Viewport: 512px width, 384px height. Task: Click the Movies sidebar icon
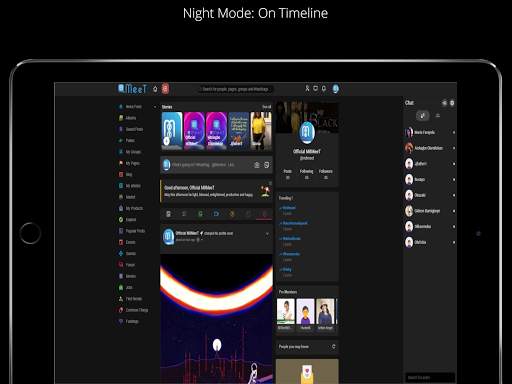pyautogui.click(x=121, y=276)
